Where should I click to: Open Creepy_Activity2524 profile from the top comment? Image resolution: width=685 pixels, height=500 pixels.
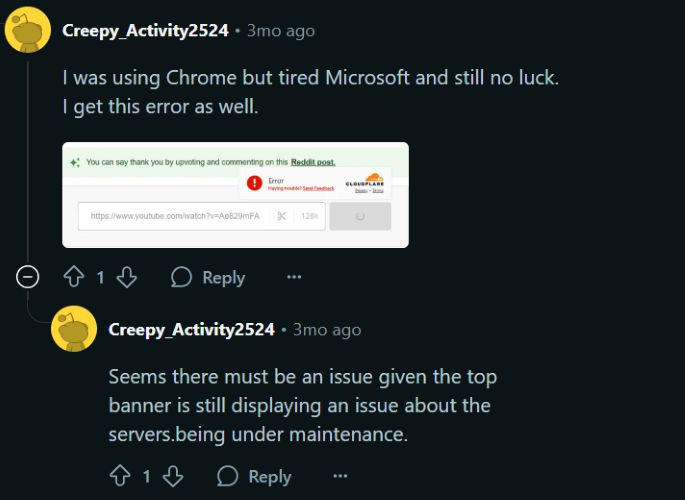[145, 31]
